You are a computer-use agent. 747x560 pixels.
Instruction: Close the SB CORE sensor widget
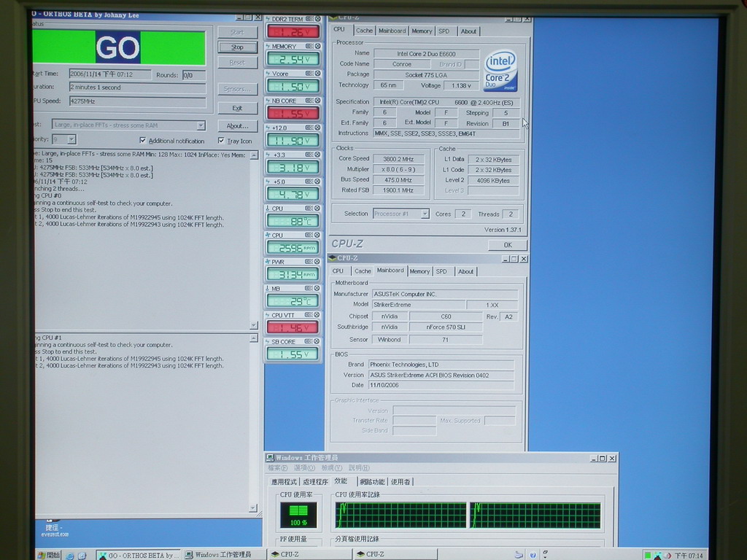pyautogui.click(x=318, y=341)
